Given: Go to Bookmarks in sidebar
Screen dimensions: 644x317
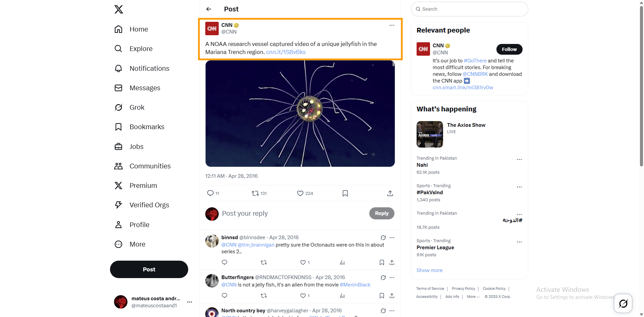Looking at the screenshot, I should 147,127.
